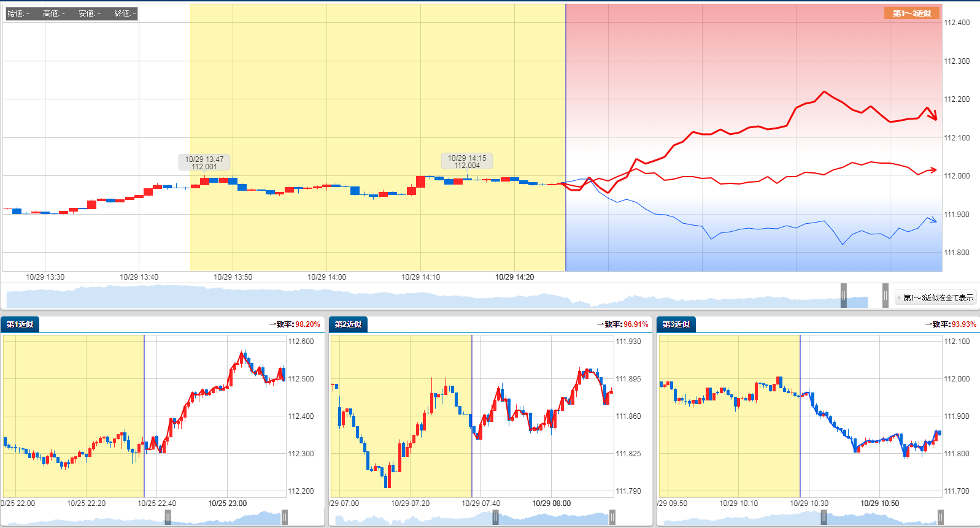Image resolution: width=980 pixels, height=528 pixels.
Task: Click arrowhead of the blue forecast line
Action: (x=933, y=220)
